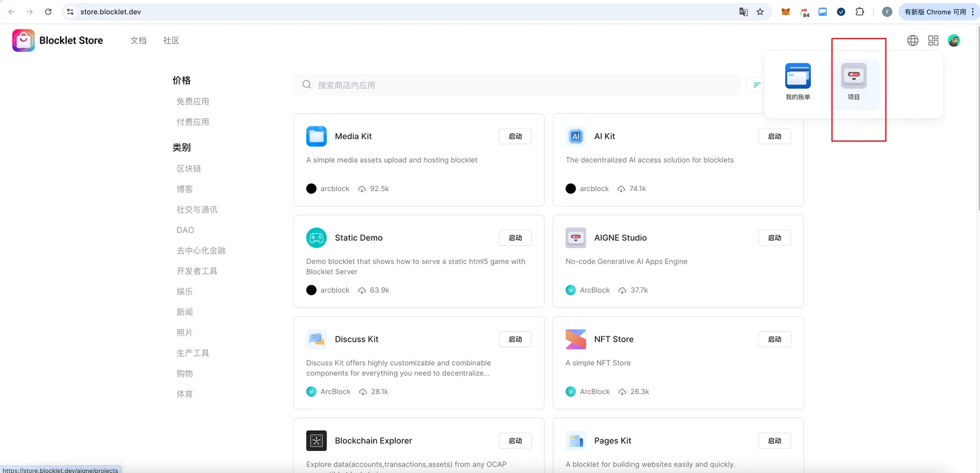This screenshot has height=473, width=980.
Task: Open the Media Kit title link
Action: pos(353,136)
